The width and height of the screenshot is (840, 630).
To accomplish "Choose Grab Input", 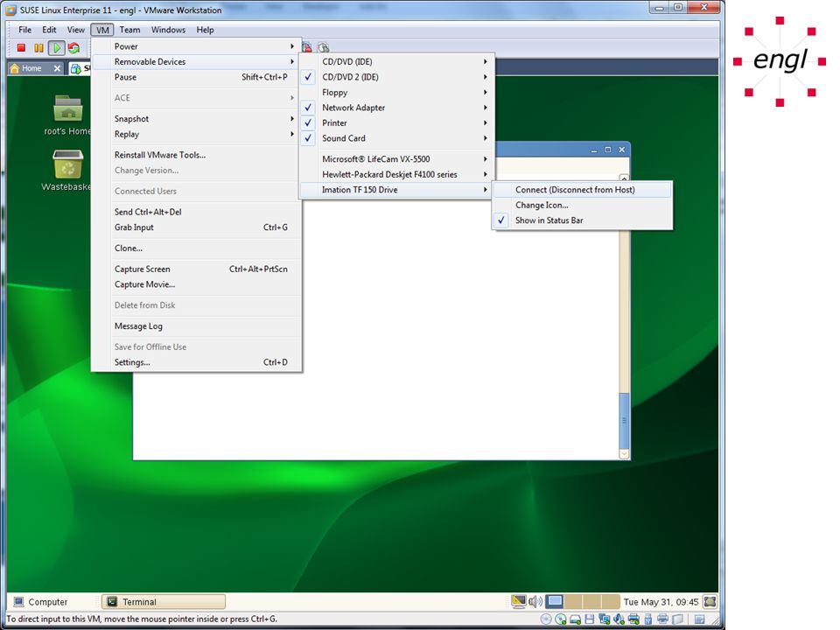I will [196, 227].
